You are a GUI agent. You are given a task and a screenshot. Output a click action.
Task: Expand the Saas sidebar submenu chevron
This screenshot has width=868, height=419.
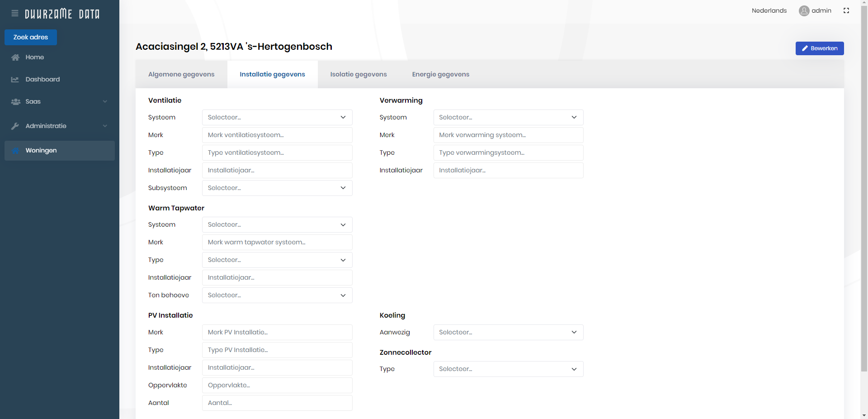pyautogui.click(x=105, y=102)
